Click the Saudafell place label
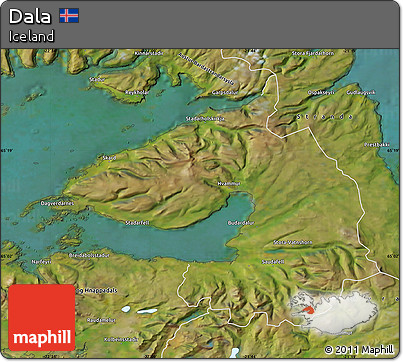Viewport: 403px width, 362px height. point(273,262)
